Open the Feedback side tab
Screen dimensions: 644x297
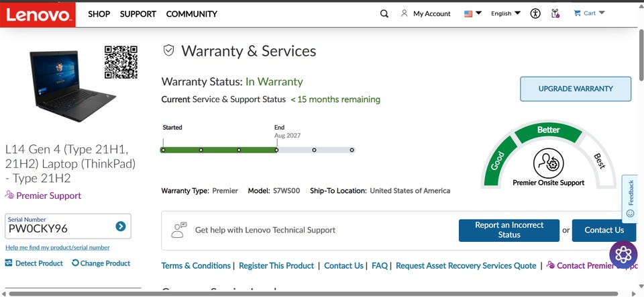coord(630,199)
